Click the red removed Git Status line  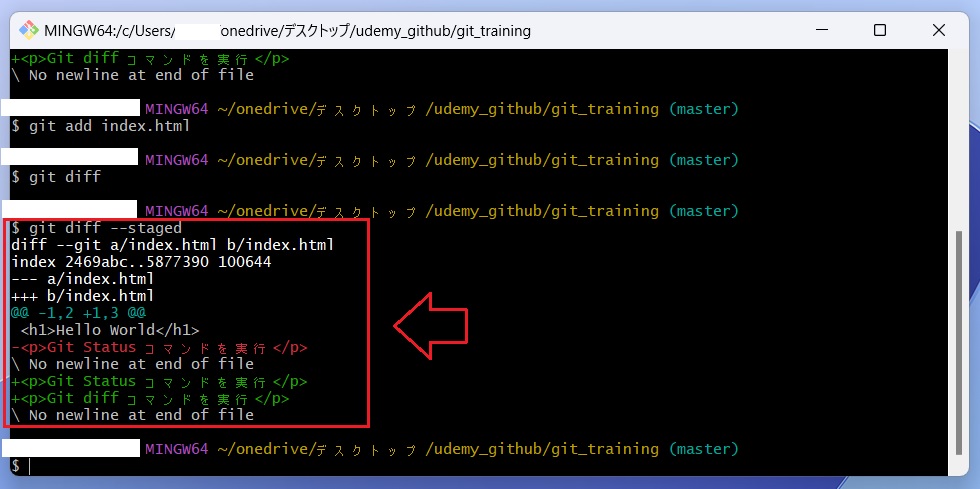click(x=159, y=347)
